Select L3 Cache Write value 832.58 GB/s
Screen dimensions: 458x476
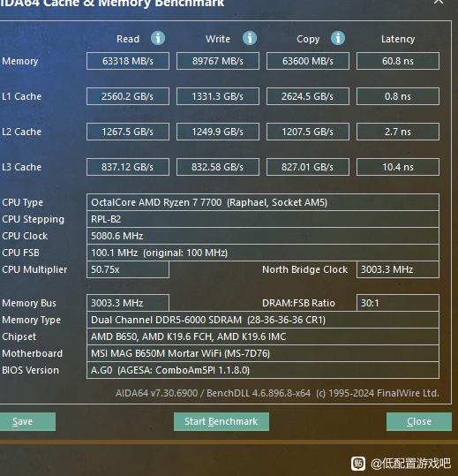(x=218, y=167)
